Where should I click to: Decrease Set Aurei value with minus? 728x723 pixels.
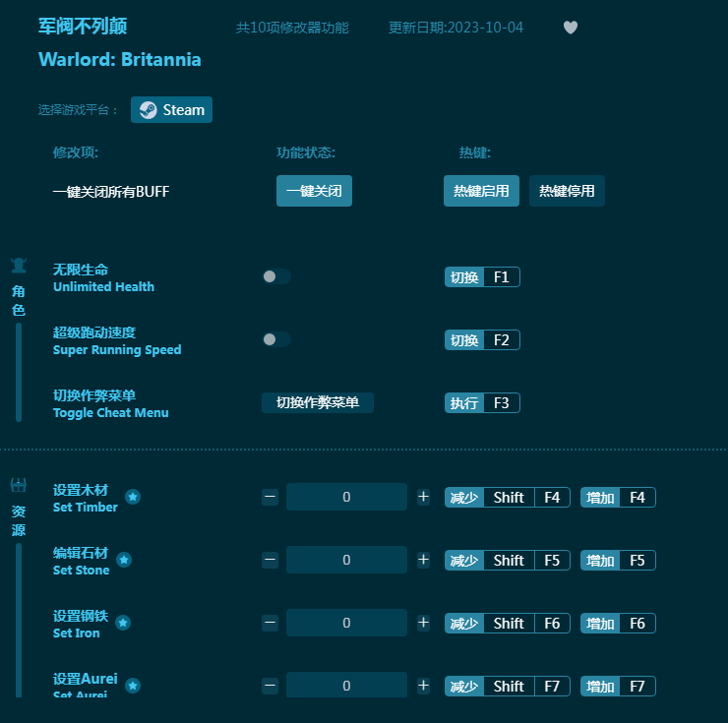click(271, 686)
